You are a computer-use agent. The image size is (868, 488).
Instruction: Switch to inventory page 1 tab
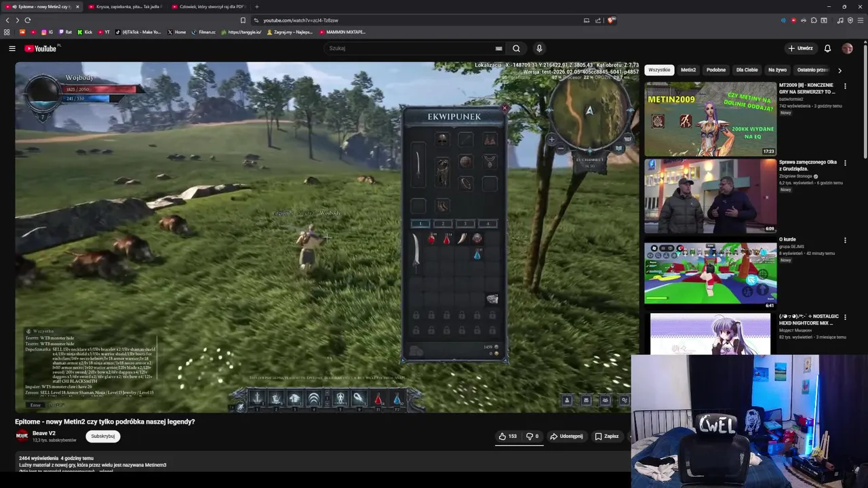click(420, 224)
